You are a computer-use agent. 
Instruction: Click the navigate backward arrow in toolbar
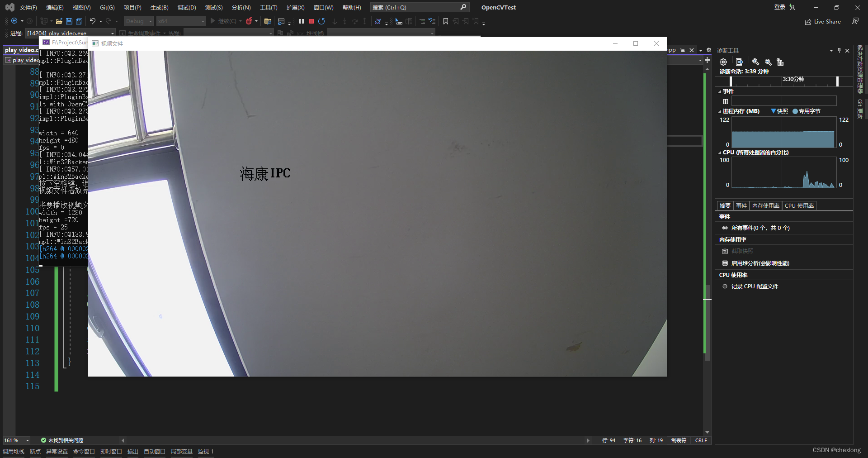click(x=14, y=21)
